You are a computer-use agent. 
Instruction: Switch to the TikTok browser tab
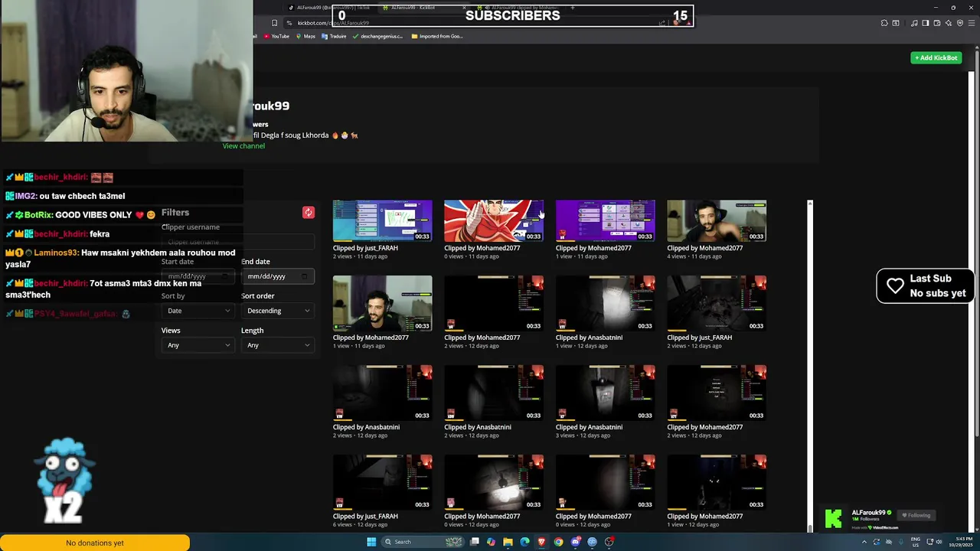pos(332,8)
